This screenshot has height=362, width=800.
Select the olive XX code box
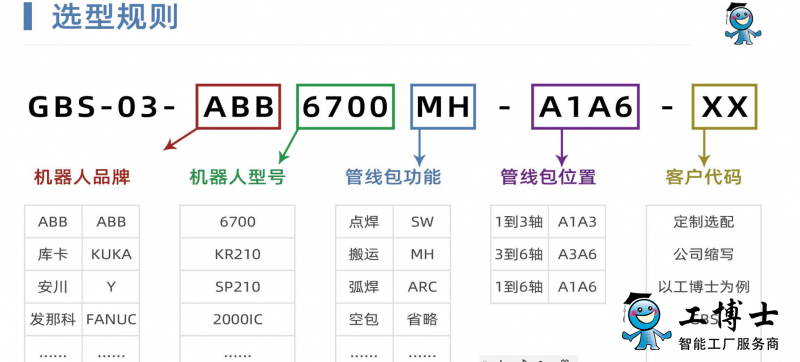coord(724,107)
